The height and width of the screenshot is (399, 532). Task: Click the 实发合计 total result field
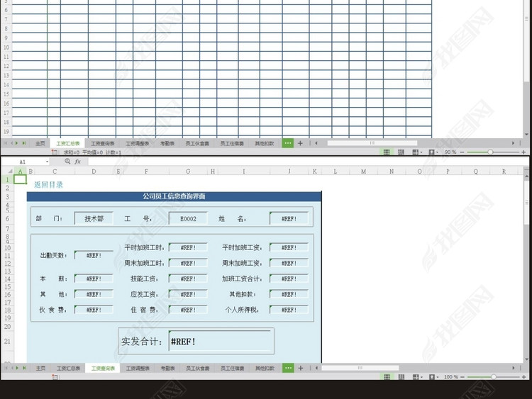pyautogui.click(x=220, y=342)
